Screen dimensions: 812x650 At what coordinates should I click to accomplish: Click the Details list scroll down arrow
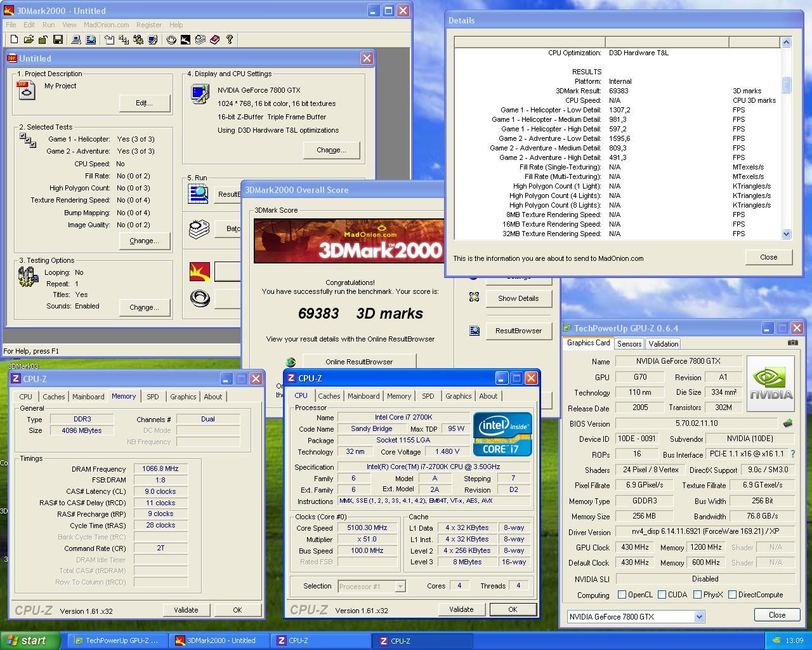pos(786,234)
